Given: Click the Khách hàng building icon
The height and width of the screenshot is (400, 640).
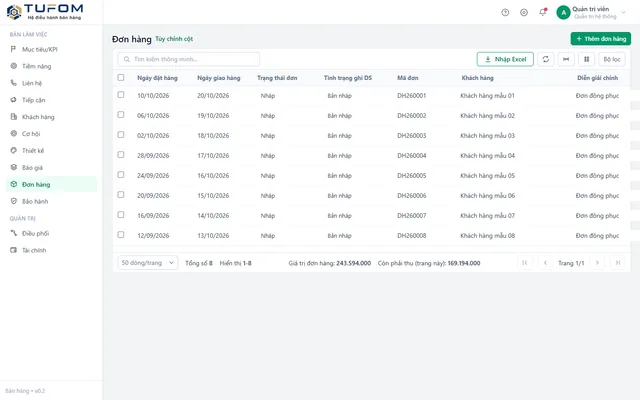Looking at the screenshot, I should 13,117.
